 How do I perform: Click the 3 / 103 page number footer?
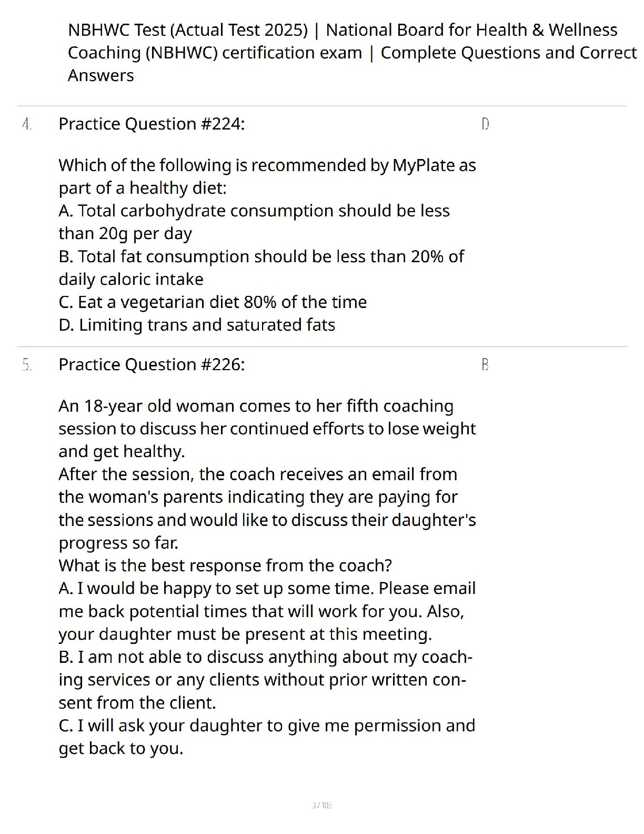click(322, 805)
